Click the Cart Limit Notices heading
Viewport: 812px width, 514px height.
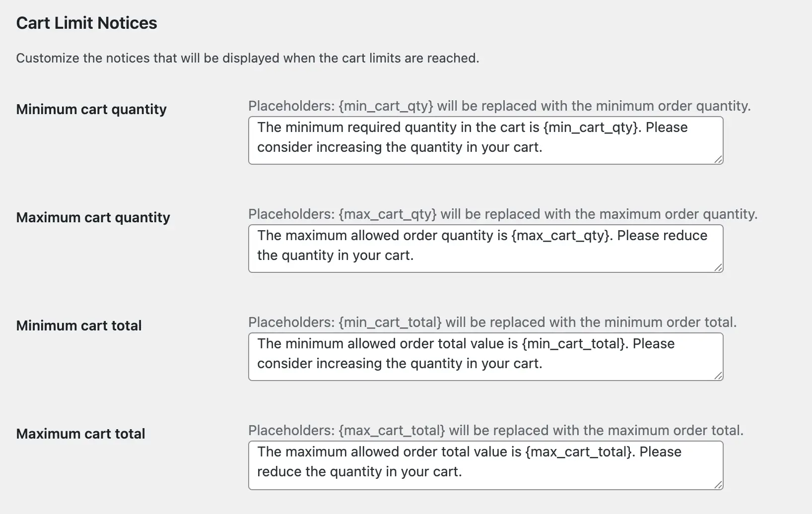pyautogui.click(x=86, y=23)
